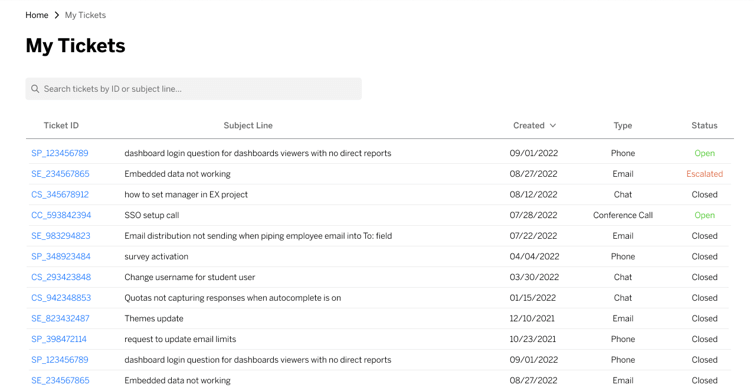Open ticket SE_983294823
The width and height of the screenshot is (754, 387).
61,236
